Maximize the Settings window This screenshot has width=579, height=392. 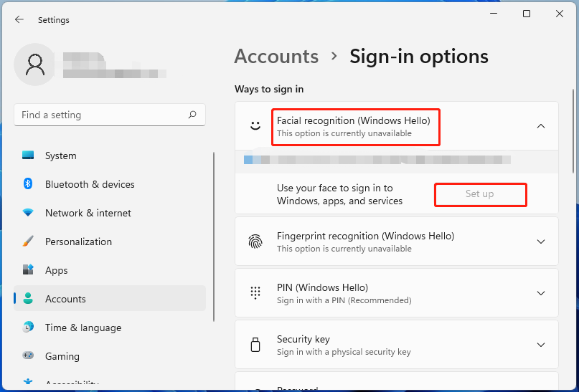[x=527, y=14]
